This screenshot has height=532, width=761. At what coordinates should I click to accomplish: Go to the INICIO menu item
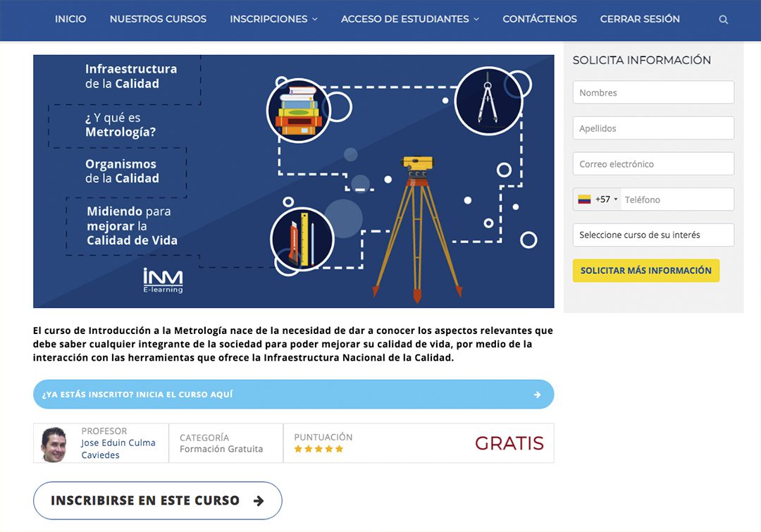[70, 19]
